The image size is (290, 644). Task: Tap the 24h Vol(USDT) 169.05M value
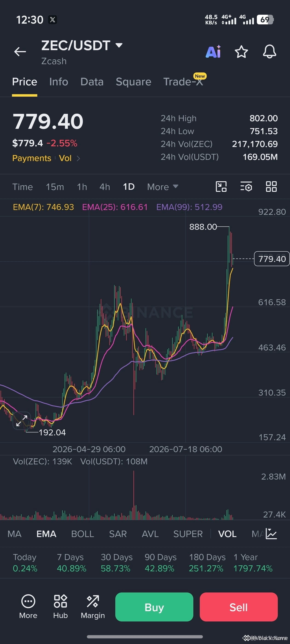tap(260, 157)
